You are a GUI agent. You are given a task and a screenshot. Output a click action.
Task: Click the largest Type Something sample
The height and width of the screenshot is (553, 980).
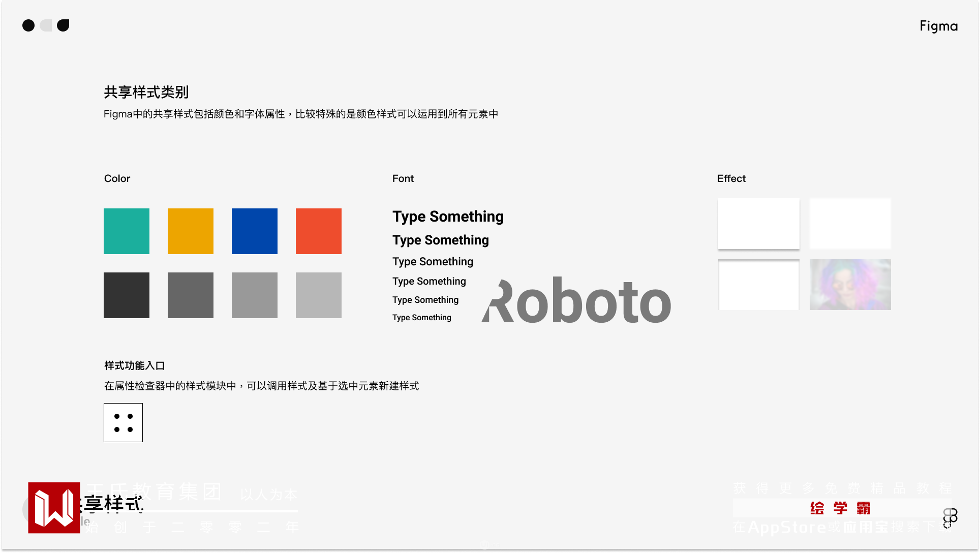(x=448, y=217)
